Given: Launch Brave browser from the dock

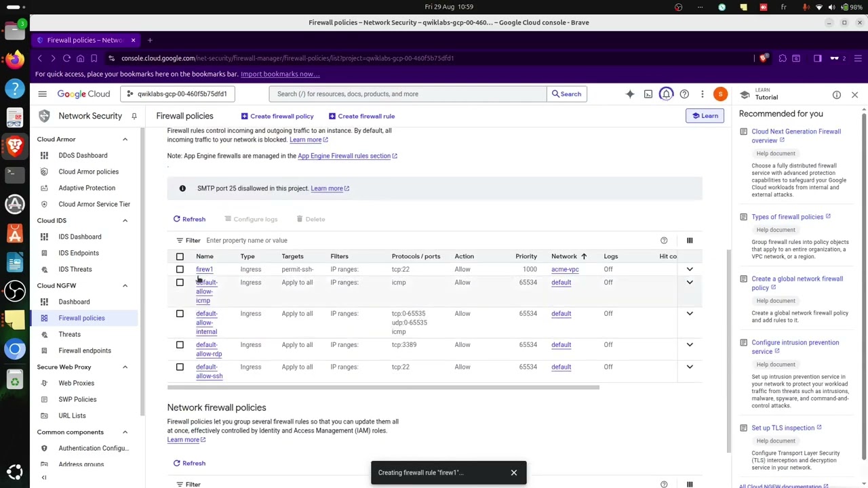Looking at the screenshot, I should coord(14,145).
